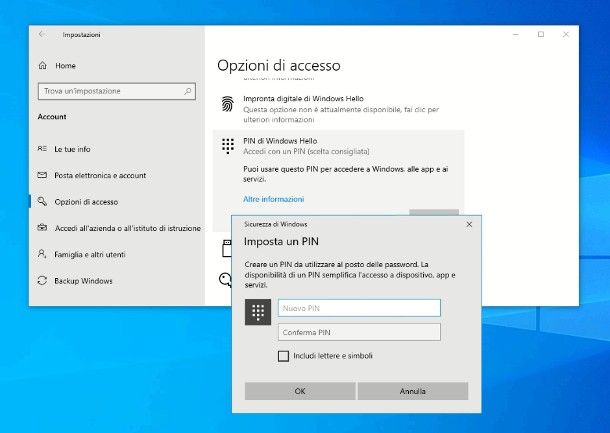Open Backup Windows page

83,281
